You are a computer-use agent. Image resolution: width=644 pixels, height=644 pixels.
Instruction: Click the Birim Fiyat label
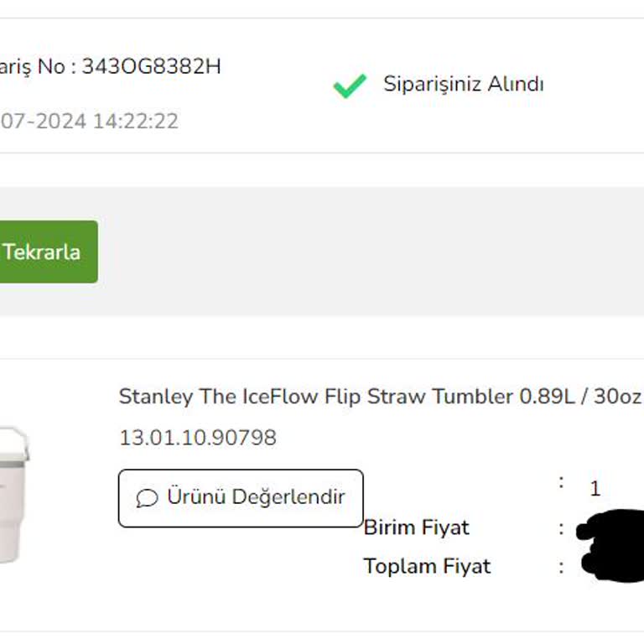pos(417,528)
